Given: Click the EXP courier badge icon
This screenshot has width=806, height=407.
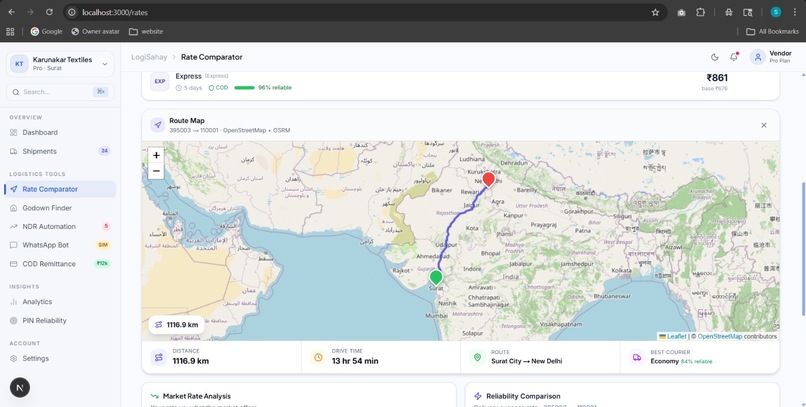Looking at the screenshot, I should (x=160, y=81).
